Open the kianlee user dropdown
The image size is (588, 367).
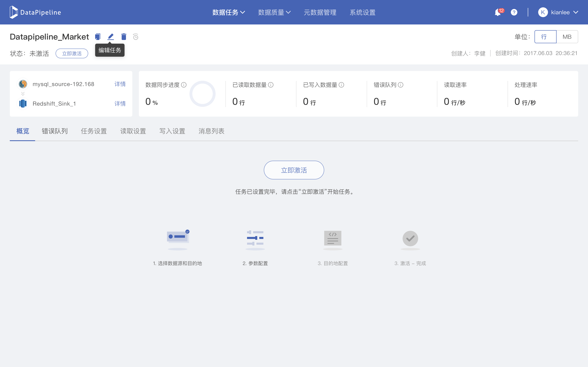click(558, 12)
